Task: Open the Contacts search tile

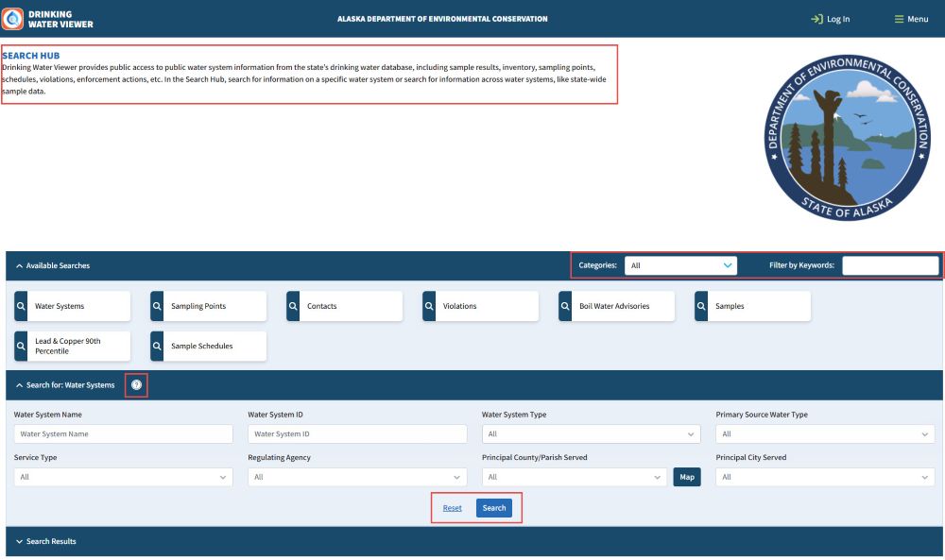Action: 344,306
